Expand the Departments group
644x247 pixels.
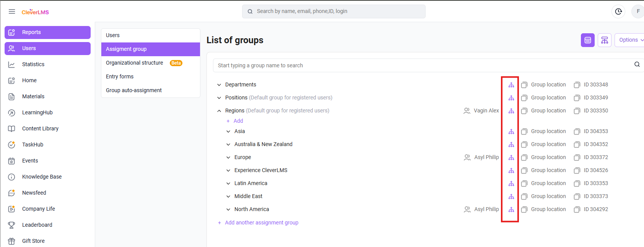[x=219, y=85]
